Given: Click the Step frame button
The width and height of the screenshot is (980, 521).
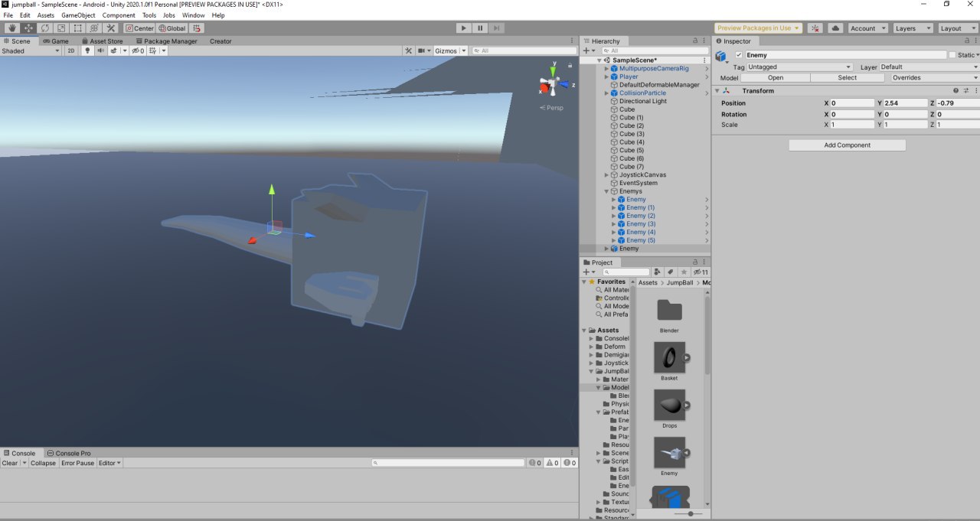Looking at the screenshot, I should (x=497, y=28).
